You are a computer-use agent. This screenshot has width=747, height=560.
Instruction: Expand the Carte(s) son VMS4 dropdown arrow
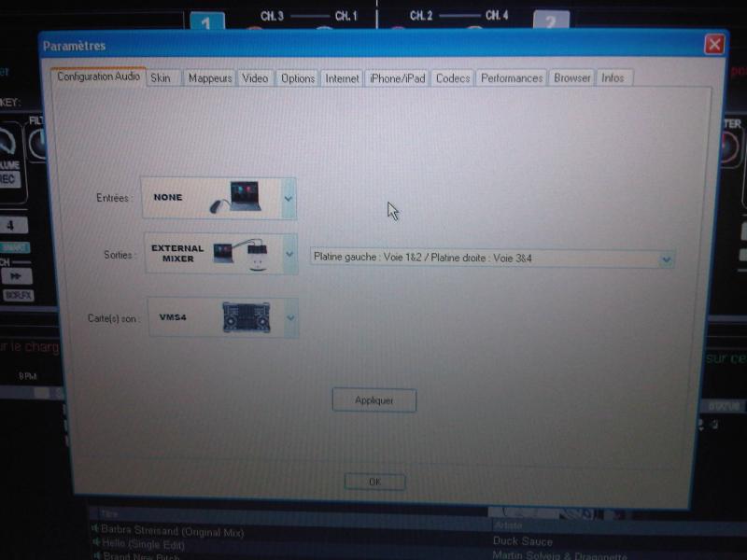290,317
